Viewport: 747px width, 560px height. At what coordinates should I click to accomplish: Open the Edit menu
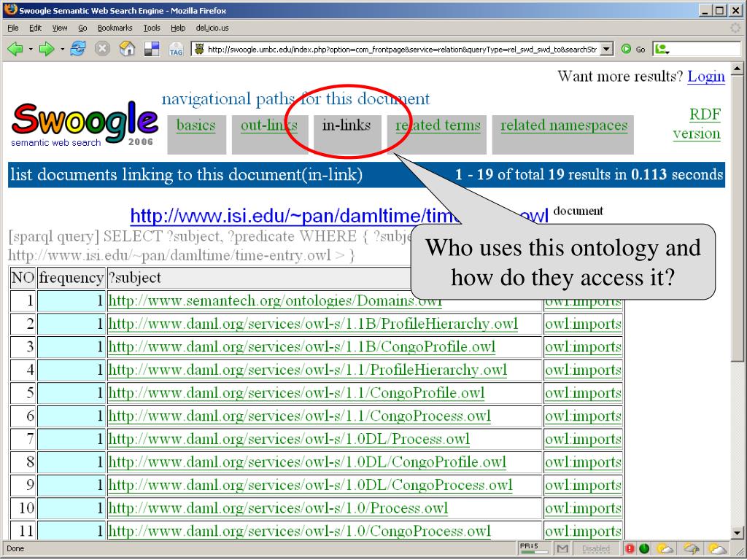(x=35, y=28)
